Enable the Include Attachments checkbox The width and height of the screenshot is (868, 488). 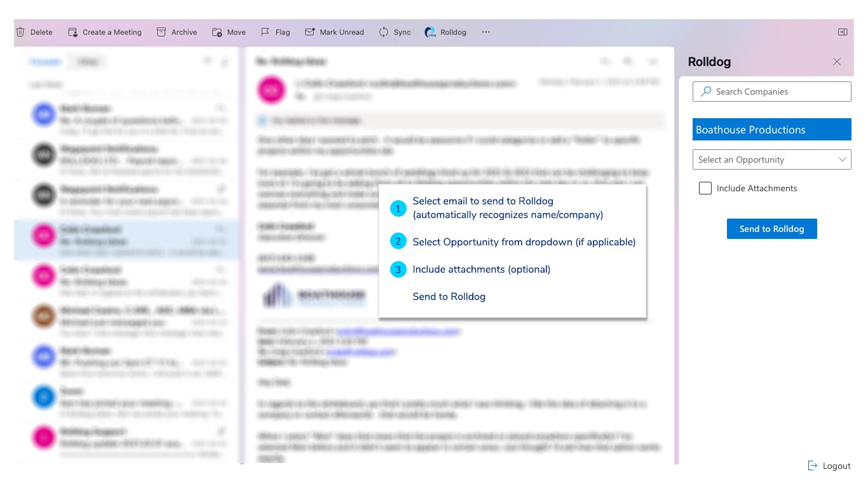pyautogui.click(x=705, y=188)
